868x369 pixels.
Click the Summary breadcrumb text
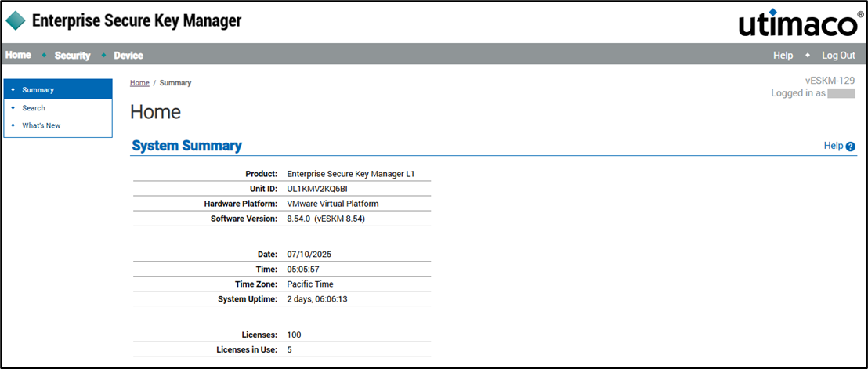click(x=175, y=83)
